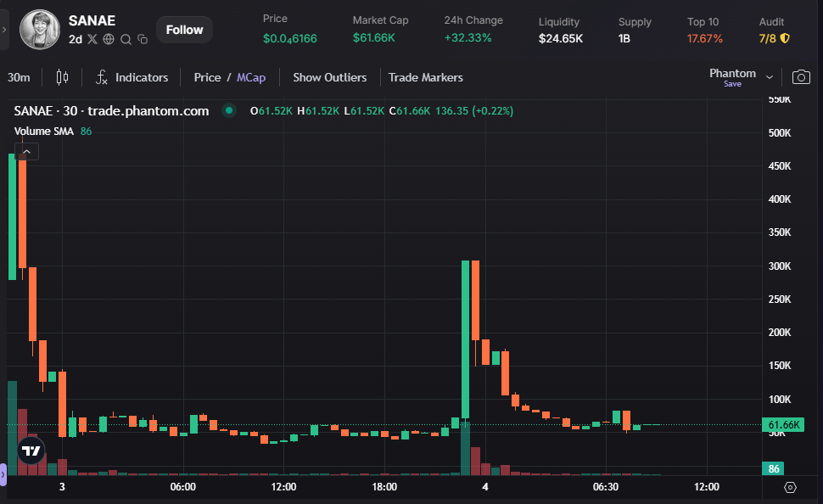Screen dimensions: 823x504
Task: Open the candle style selector icon
Action: (62, 76)
